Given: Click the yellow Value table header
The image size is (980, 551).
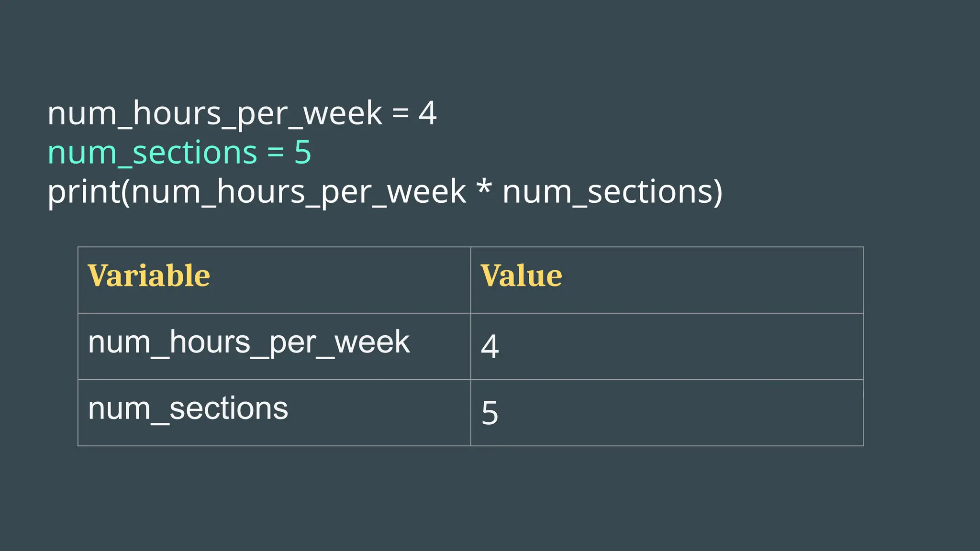Looking at the screenshot, I should (x=521, y=276).
